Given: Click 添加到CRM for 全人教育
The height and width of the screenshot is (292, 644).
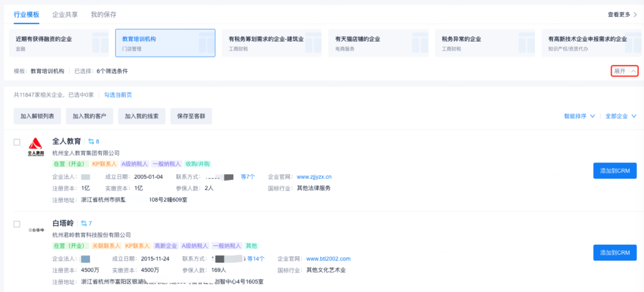Looking at the screenshot, I should [614, 171].
